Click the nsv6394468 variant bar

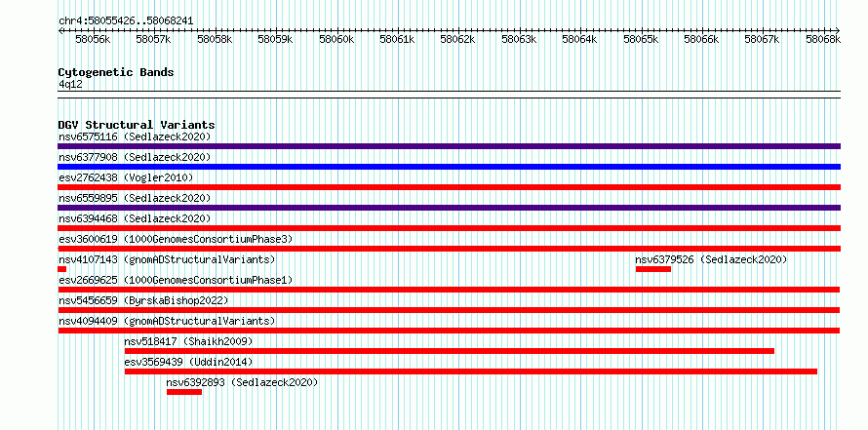(449, 228)
